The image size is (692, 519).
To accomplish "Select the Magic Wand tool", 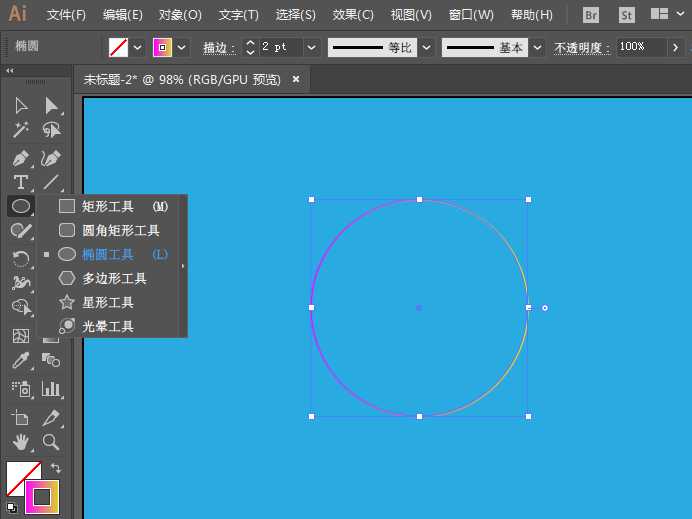I will coord(20,130).
